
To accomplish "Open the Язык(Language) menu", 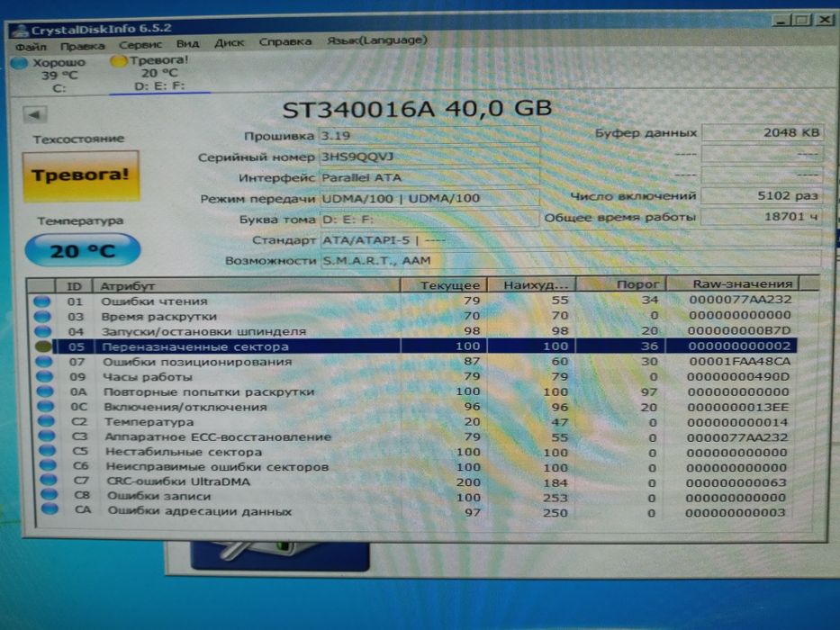I will click(376, 40).
